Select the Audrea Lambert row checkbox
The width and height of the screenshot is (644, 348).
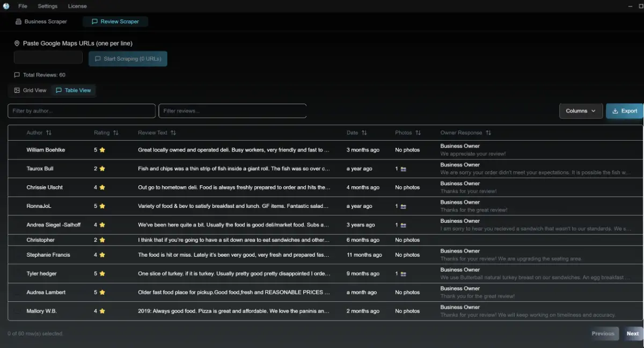click(17, 293)
